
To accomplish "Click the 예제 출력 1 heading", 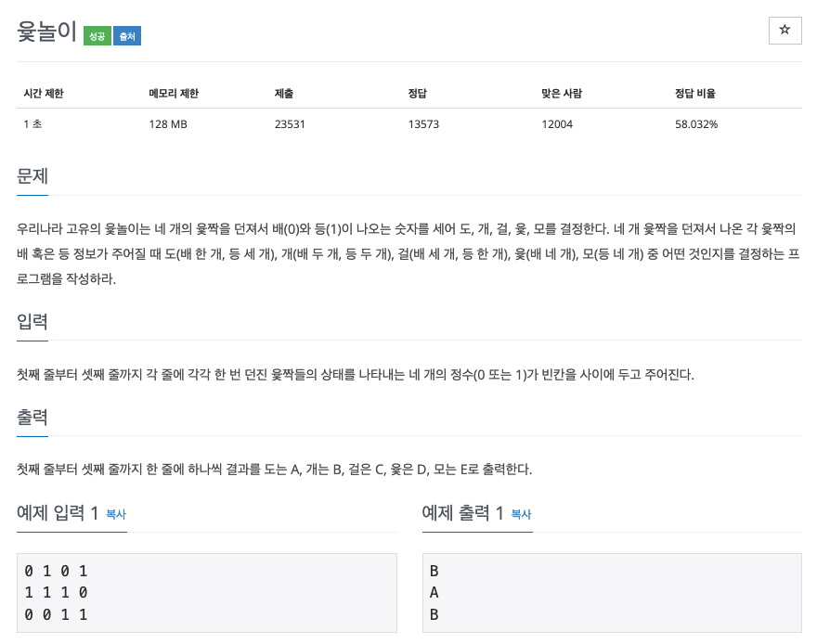I will 462,513.
